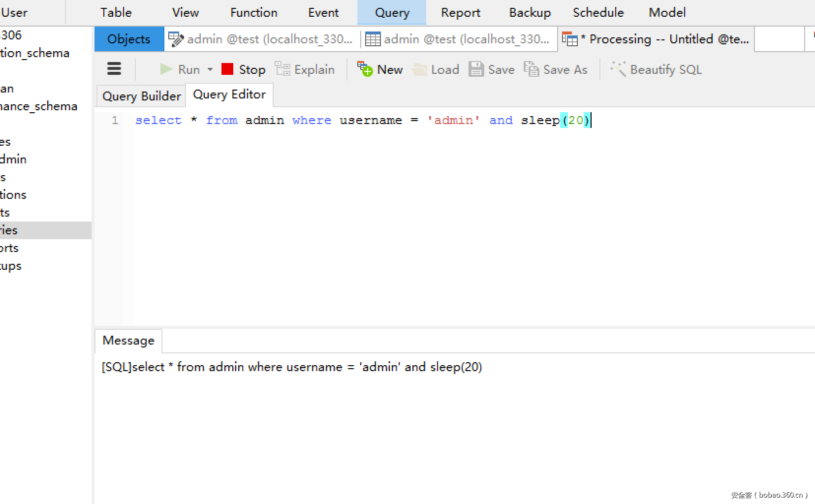Expand the query editor tab list
Screen dimensions: 815x504
tap(780, 39)
